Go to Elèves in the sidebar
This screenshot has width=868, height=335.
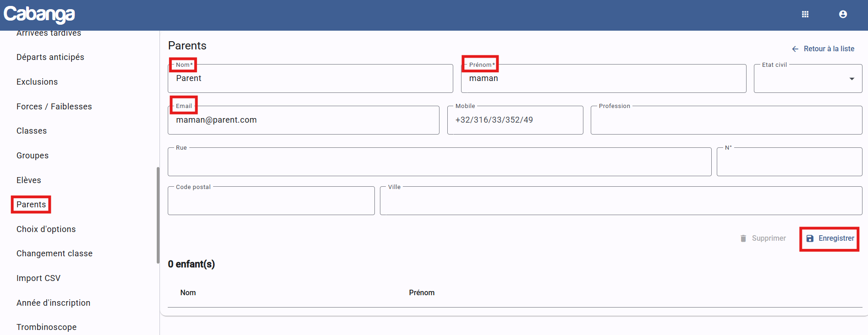[x=29, y=180]
